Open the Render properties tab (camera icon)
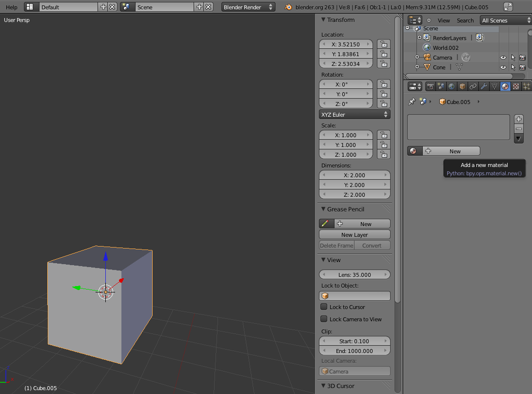 [x=431, y=86]
